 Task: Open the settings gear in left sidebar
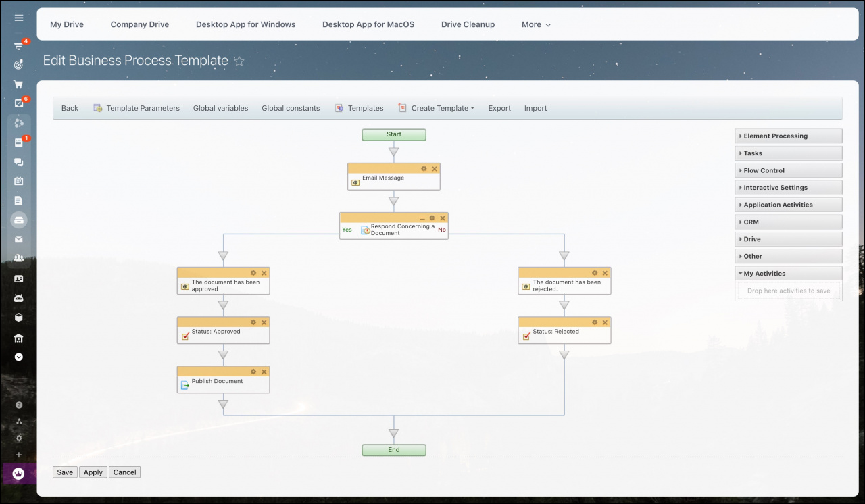[x=19, y=438]
